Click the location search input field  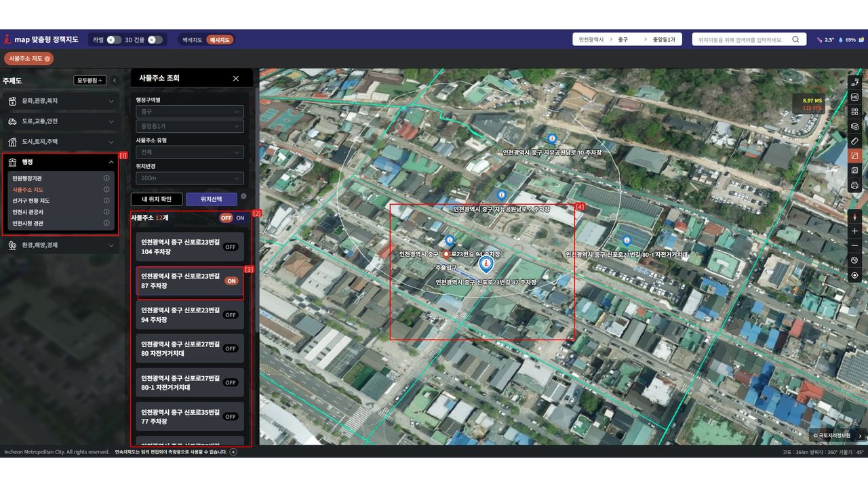coord(741,39)
